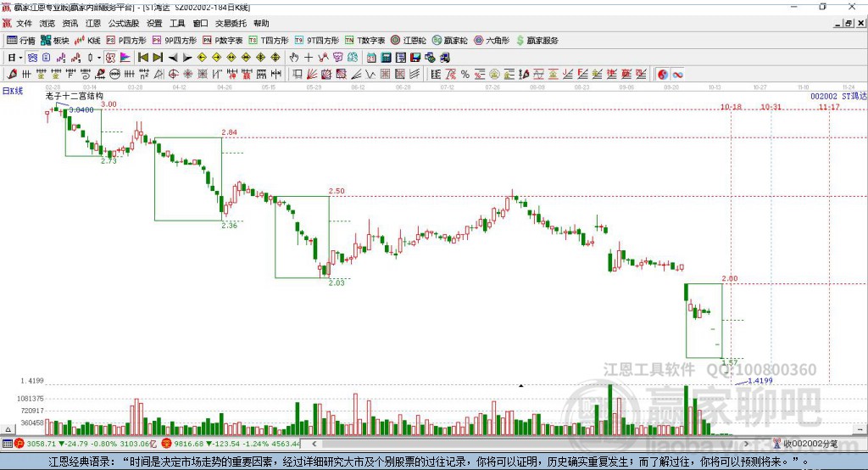The image size is (868, 470).
Task: Select the rectangle shape drawing tool
Action: coord(298,75)
